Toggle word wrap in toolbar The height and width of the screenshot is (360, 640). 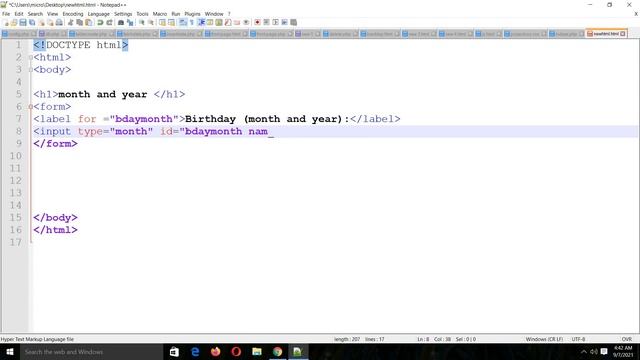click(183, 22)
